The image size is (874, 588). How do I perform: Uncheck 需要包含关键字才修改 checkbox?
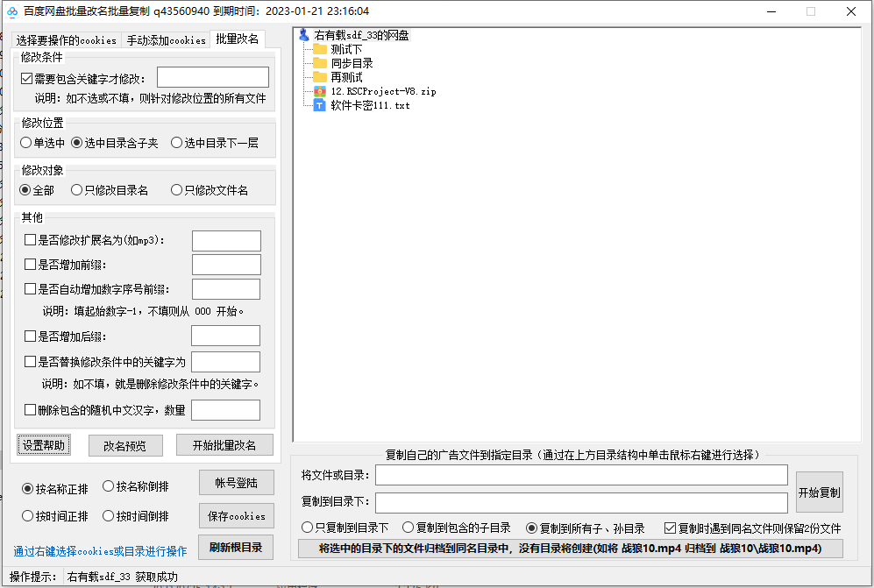click(27, 79)
